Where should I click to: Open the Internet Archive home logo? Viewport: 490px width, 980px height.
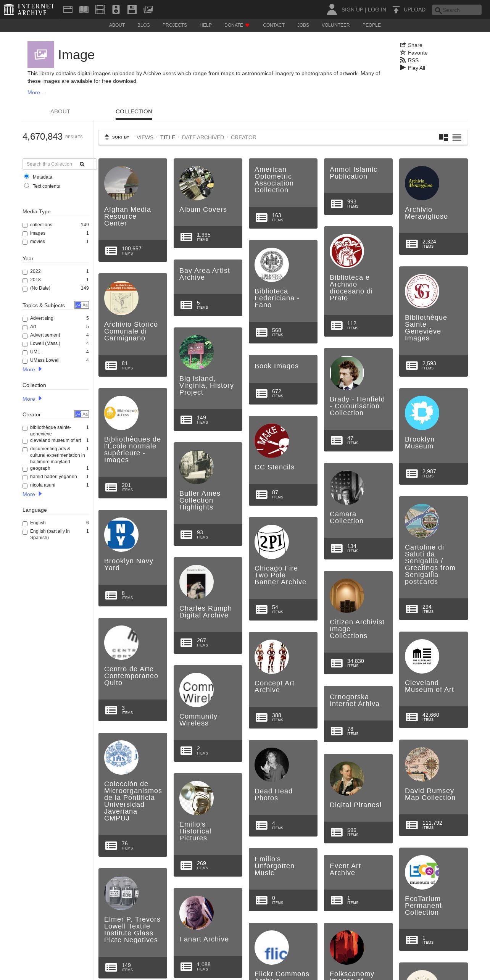(x=29, y=10)
